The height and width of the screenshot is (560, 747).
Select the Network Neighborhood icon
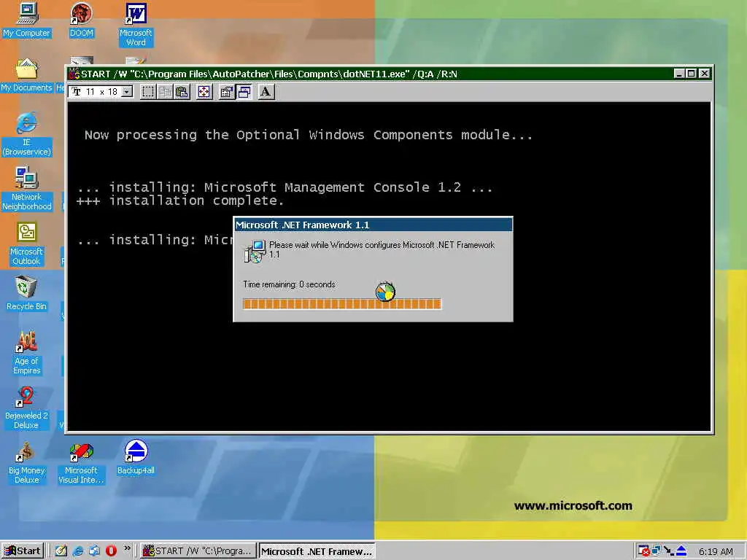coord(27,189)
